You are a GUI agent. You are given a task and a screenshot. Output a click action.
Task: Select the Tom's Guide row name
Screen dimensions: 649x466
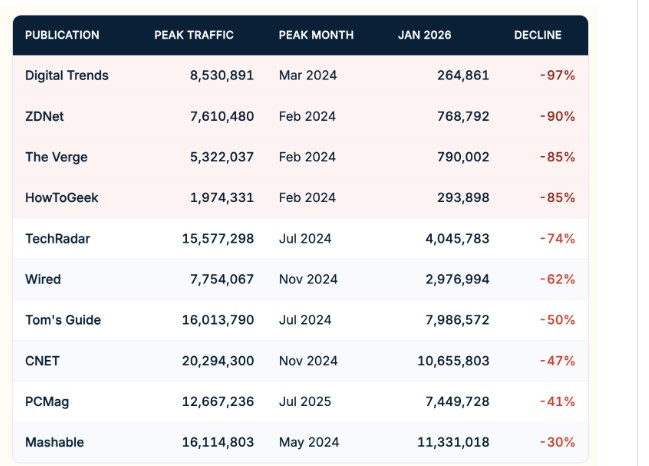pyautogui.click(x=63, y=320)
